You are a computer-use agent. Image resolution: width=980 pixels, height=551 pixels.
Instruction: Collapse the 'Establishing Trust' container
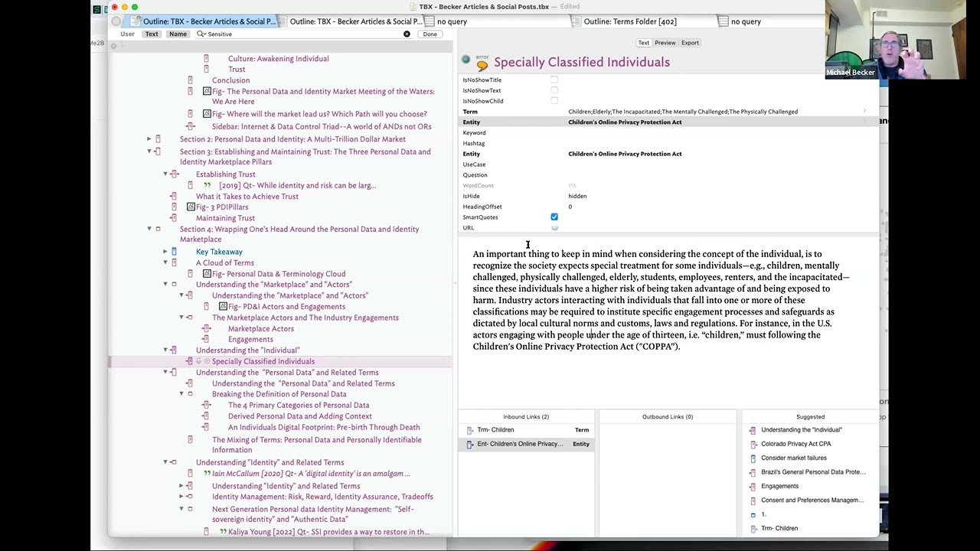point(165,174)
